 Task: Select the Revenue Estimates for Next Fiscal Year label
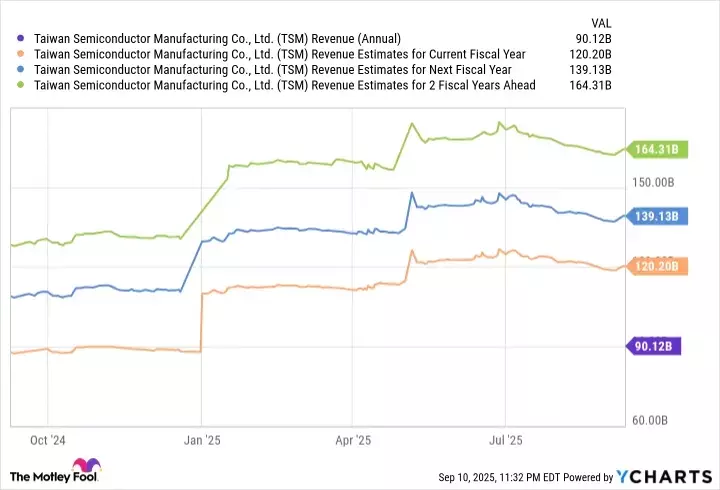point(273,70)
